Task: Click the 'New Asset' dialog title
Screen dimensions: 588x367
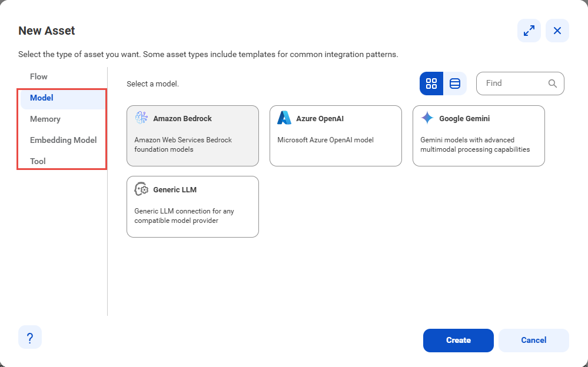Action: click(46, 31)
